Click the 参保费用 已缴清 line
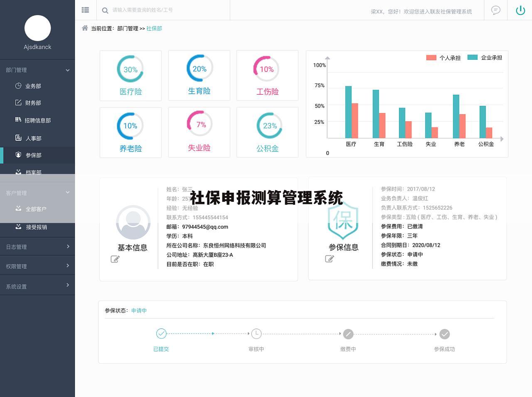Screen dimensions: 532x397 tap(402, 226)
